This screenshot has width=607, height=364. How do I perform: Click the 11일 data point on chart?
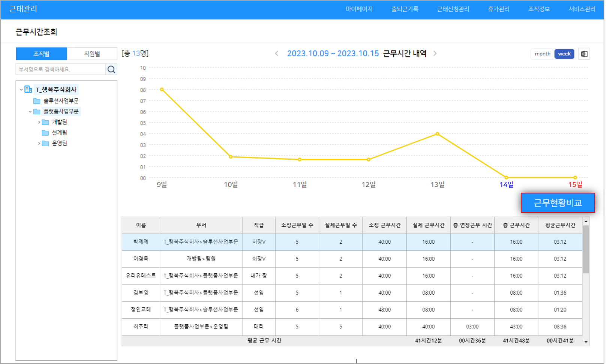point(299,160)
